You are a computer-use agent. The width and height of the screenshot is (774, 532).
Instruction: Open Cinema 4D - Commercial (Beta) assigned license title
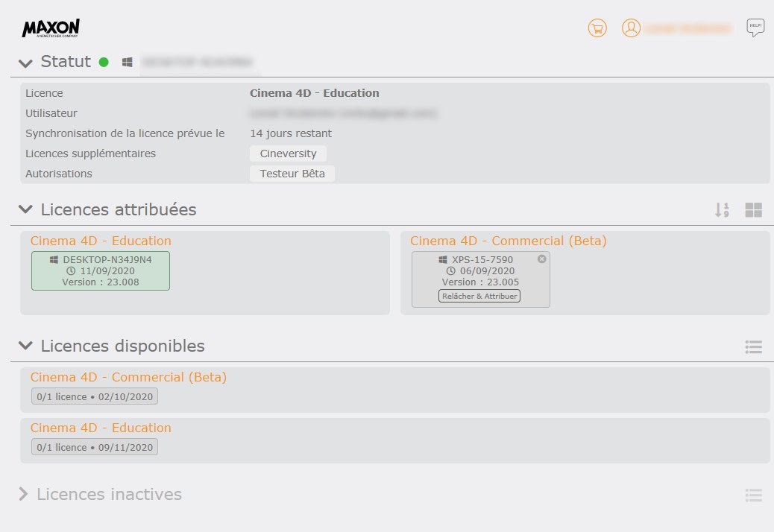coord(508,241)
